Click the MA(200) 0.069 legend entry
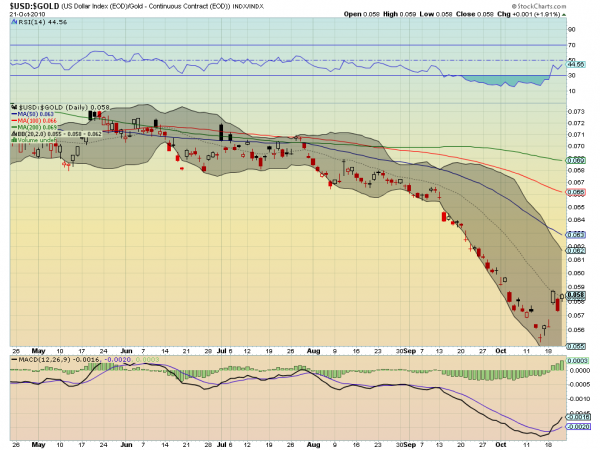 37,127
